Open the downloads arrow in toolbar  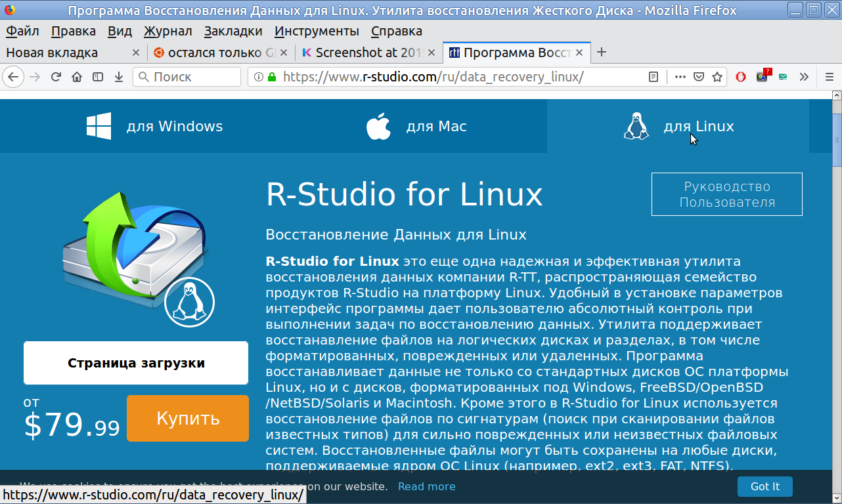[x=119, y=77]
